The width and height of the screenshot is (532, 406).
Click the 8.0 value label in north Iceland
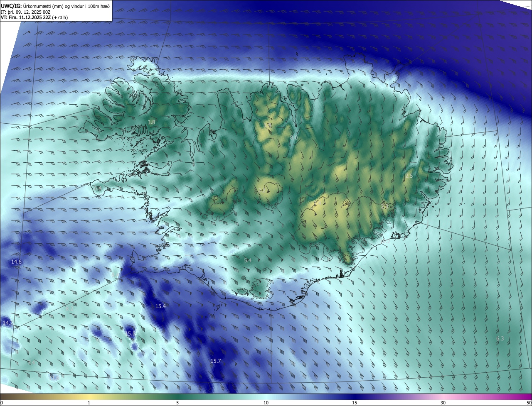pyautogui.click(x=294, y=137)
